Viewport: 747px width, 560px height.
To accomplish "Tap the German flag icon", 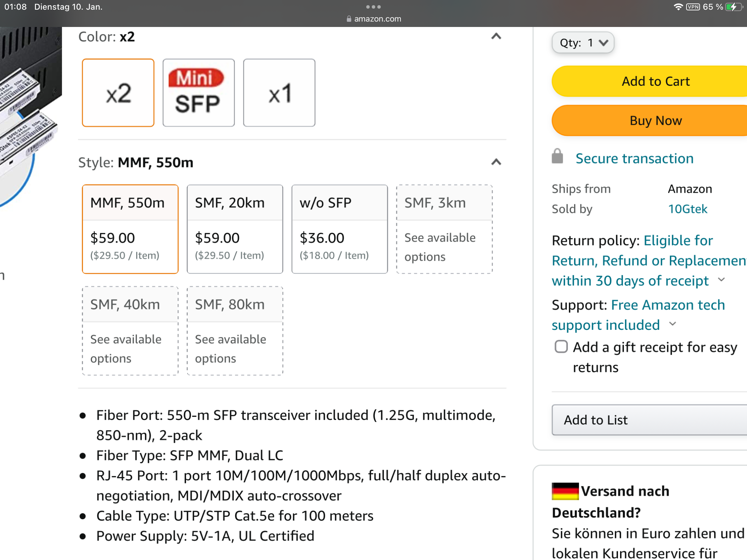I will pyautogui.click(x=565, y=491).
